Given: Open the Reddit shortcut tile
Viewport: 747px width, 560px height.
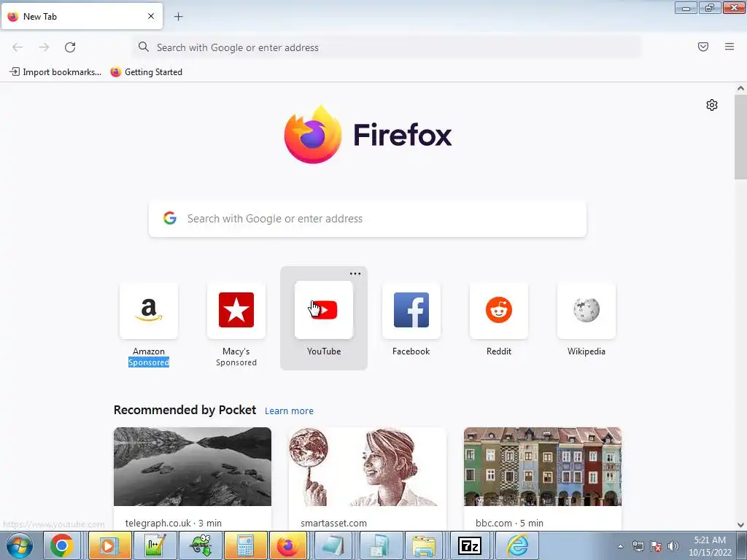Looking at the screenshot, I should [x=499, y=311].
